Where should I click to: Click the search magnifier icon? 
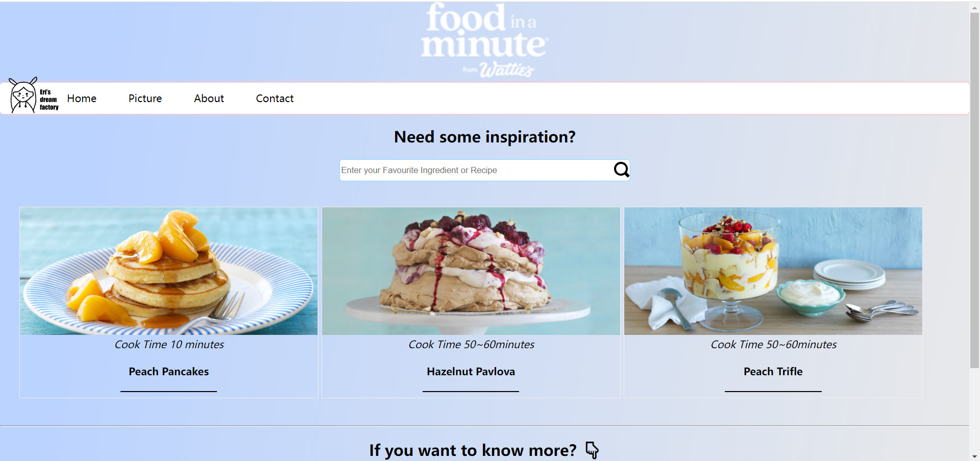(621, 170)
